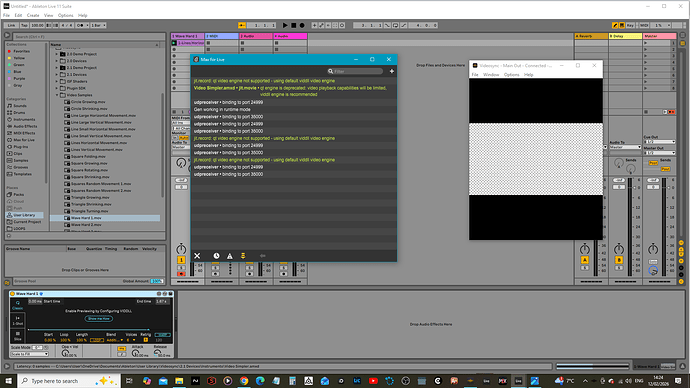Viewport: 690px width, 388px height.
Task: Select Circle Growing.mov file
Action: coord(89,102)
